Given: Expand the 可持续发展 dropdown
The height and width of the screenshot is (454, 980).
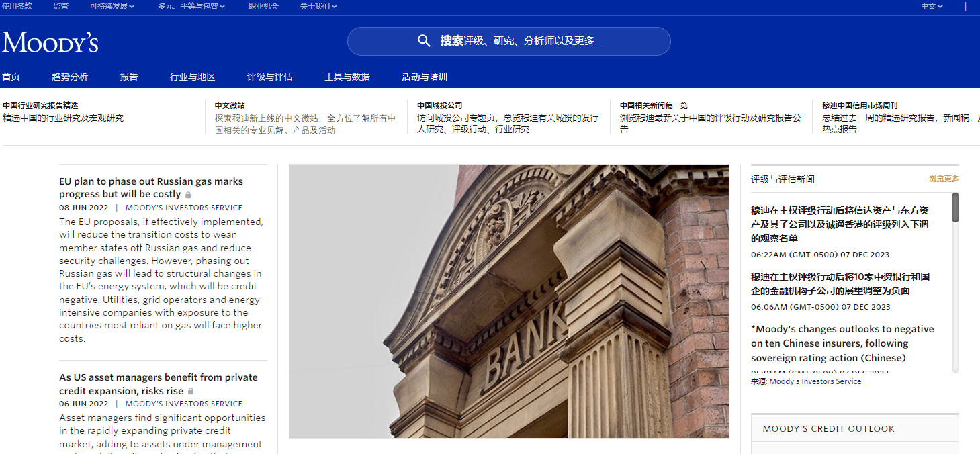Looking at the screenshot, I should 112,6.
